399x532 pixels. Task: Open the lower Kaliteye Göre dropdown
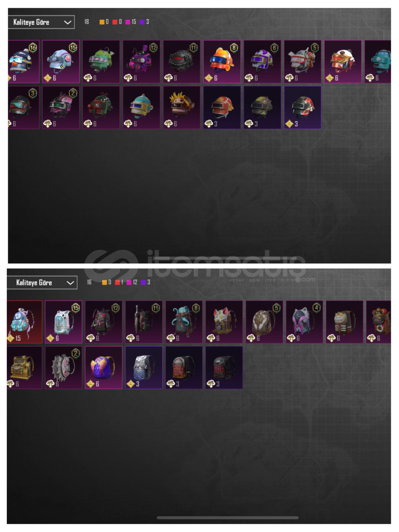(42, 282)
